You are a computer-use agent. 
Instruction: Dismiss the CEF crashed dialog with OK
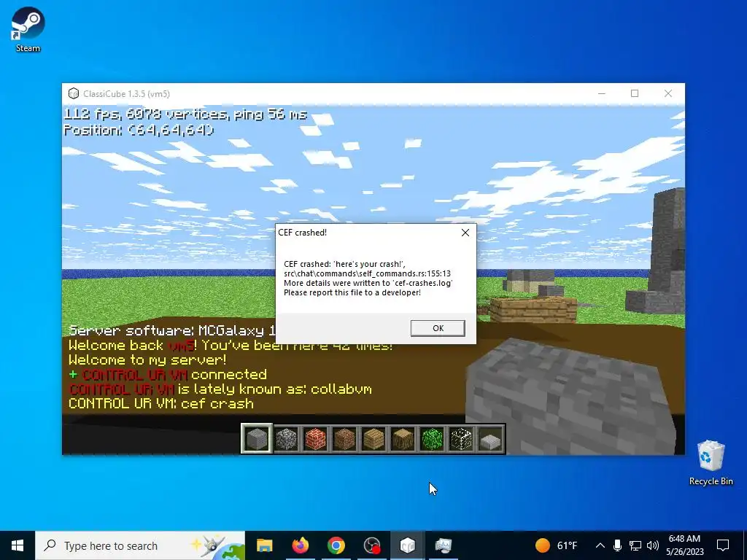[438, 328]
